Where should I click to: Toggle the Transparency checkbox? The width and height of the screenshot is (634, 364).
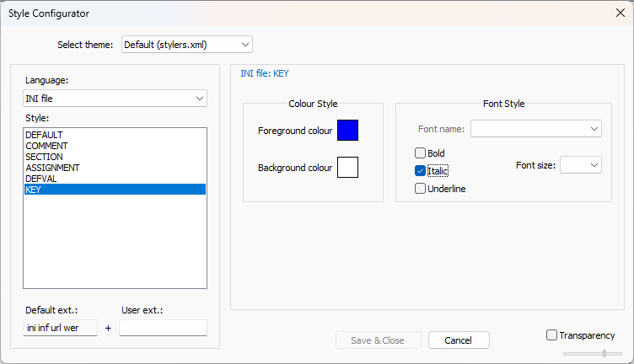(x=552, y=335)
